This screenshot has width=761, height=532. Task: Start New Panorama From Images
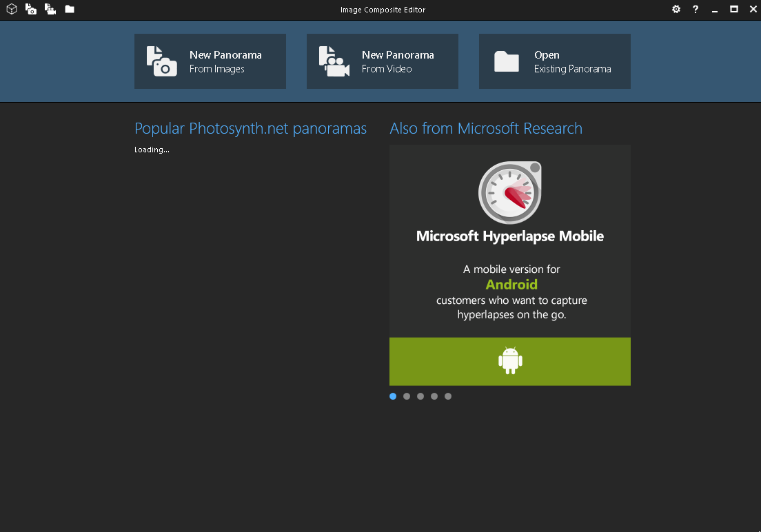pyautogui.click(x=210, y=61)
